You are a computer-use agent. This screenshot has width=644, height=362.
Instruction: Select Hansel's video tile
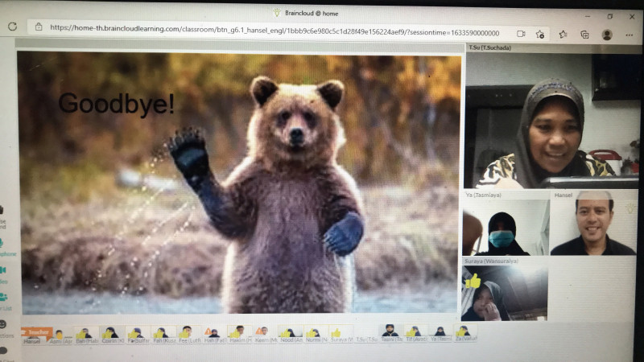[x=593, y=227]
